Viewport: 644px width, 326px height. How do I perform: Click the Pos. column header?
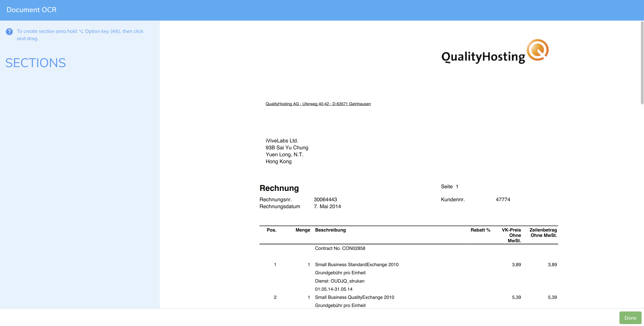[x=272, y=230]
